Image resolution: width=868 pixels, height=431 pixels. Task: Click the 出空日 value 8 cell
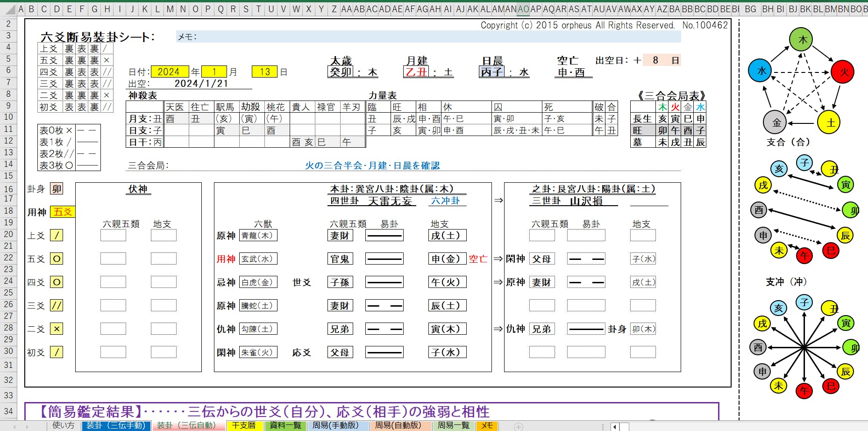click(x=655, y=60)
